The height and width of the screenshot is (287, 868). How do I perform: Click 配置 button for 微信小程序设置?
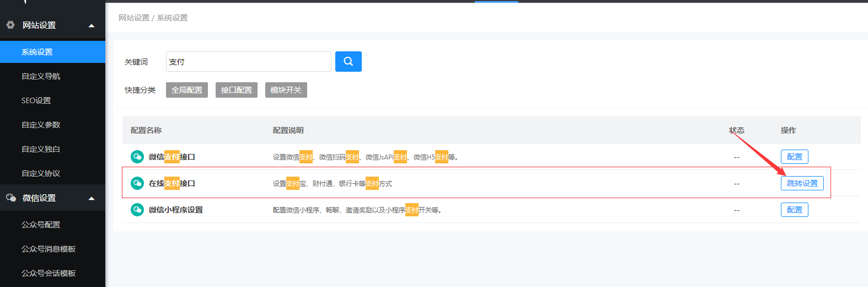coord(795,210)
